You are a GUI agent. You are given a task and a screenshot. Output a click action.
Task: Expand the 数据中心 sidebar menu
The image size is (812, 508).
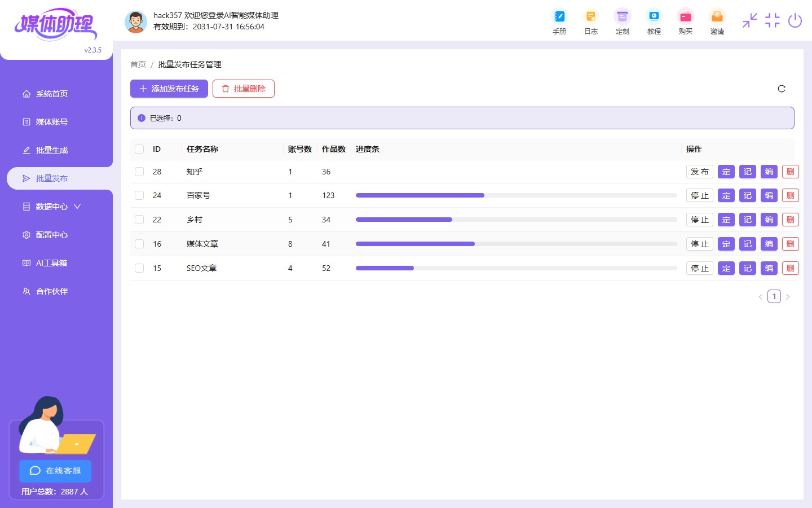click(x=52, y=207)
